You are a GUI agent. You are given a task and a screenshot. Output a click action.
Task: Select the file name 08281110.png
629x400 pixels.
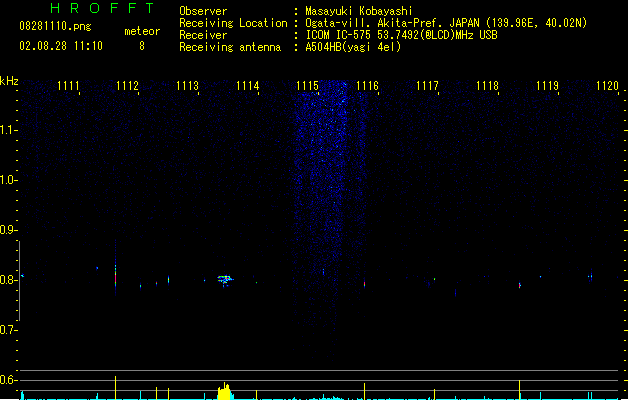pos(55,26)
